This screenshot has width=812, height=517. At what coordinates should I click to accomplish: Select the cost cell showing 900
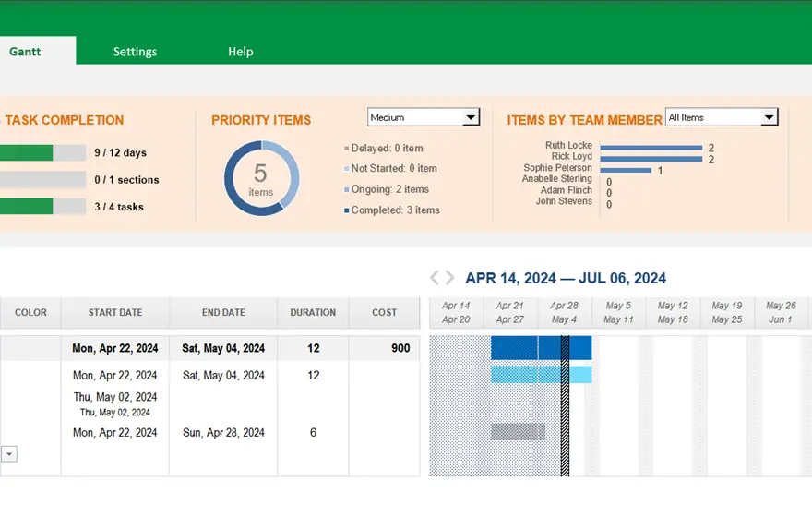pyautogui.click(x=400, y=349)
